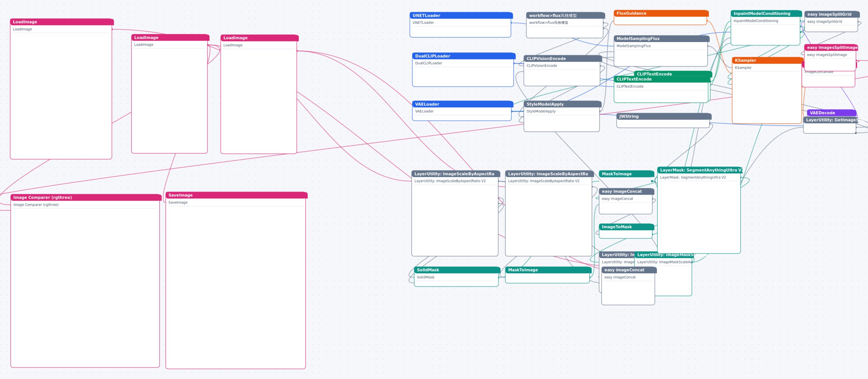868x379 pixels.
Task: Click the 'CLIPVisionEncode' body label text
Action: pos(542,66)
